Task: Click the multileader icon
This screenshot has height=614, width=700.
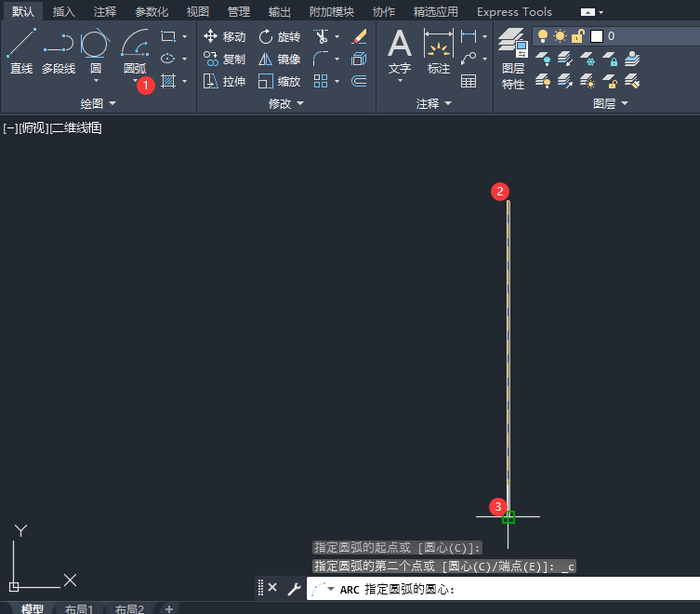Action: (469, 59)
